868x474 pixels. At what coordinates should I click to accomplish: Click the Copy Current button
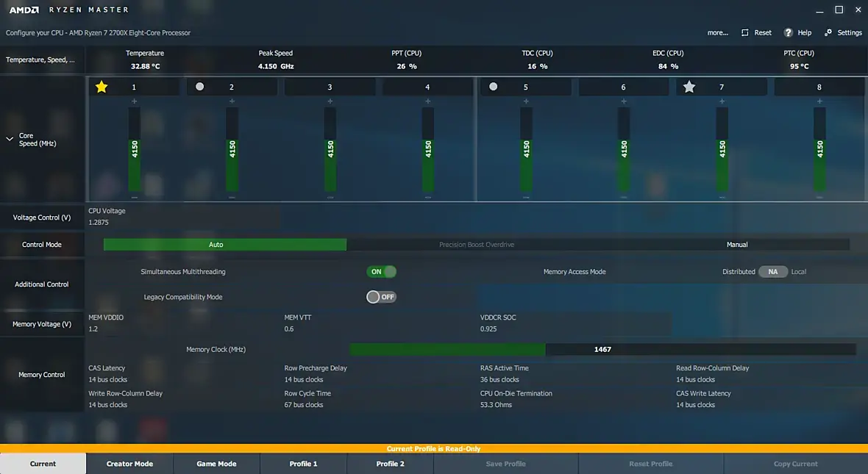coord(795,464)
